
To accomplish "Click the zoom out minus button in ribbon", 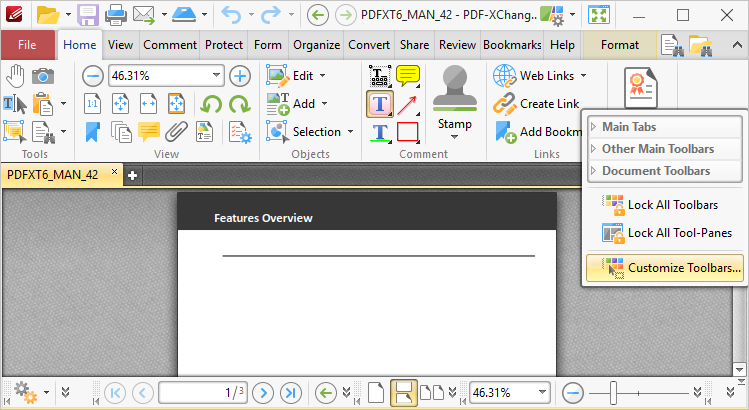I will (92, 76).
